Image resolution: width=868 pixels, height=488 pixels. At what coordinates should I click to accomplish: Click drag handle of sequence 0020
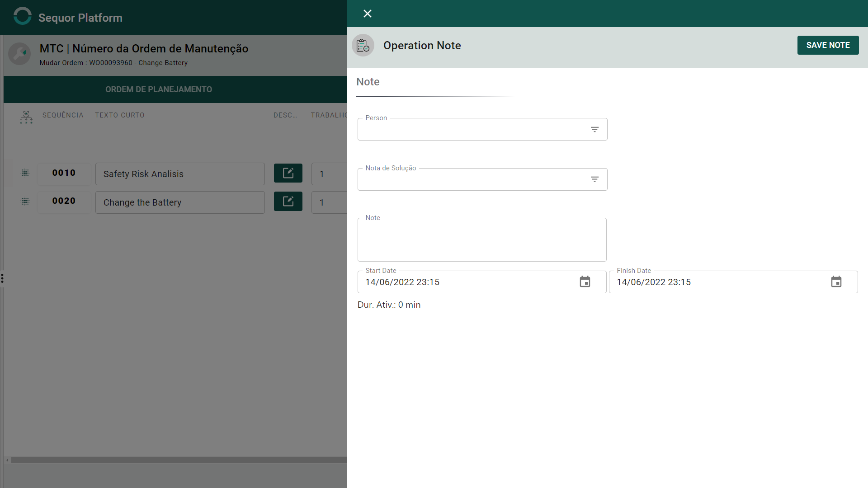pyautogui.click(x=25, y=202)
